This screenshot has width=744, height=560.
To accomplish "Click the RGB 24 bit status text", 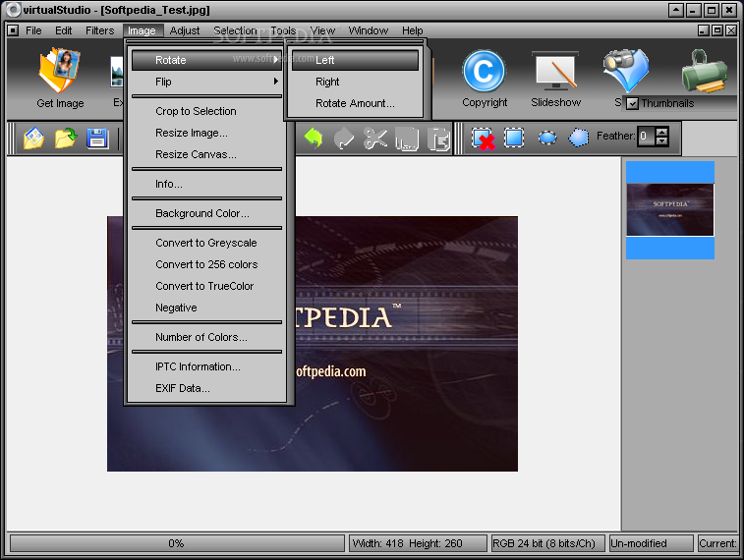I will point(547,543).
